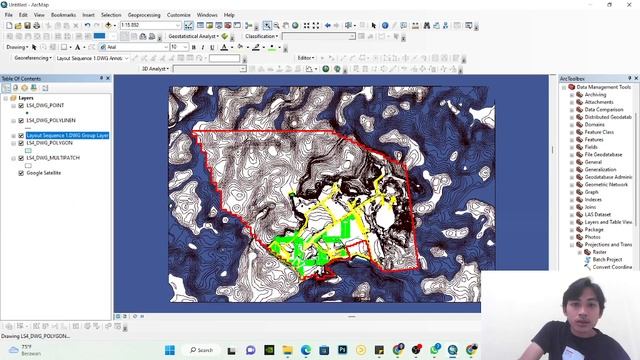Open the Selection menu
Viewport: 640px width, 360px height.
pos(111,15)
